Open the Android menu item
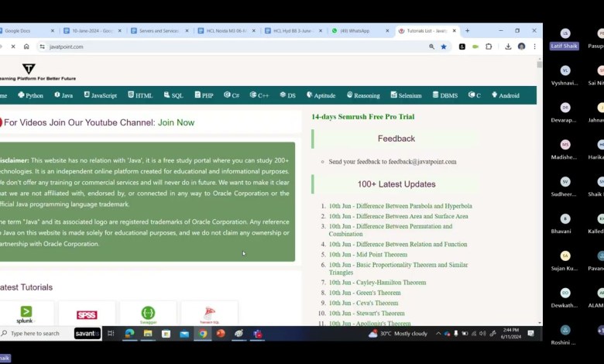Viewport: 604px width, 364px height. coord(506,95)
